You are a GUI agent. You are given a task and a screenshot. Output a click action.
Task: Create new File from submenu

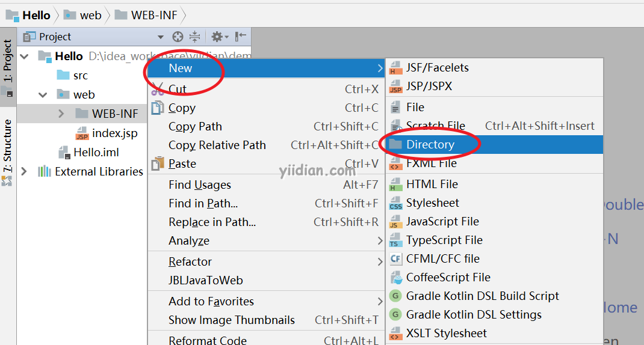495,108
